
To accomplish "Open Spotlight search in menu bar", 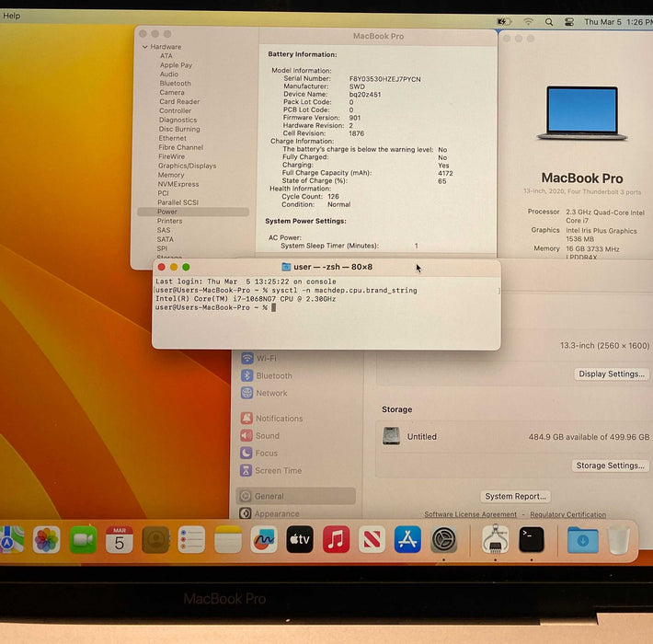I will tap(549, 22).
